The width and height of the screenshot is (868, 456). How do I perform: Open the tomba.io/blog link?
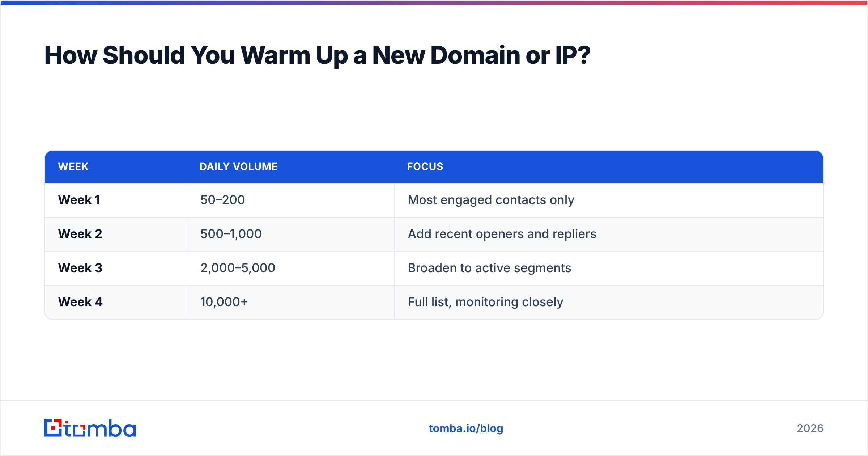click(x=466, y=428)
